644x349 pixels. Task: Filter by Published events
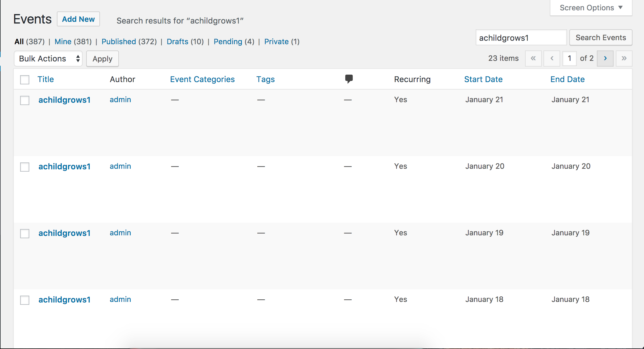[x=119, y=42]
